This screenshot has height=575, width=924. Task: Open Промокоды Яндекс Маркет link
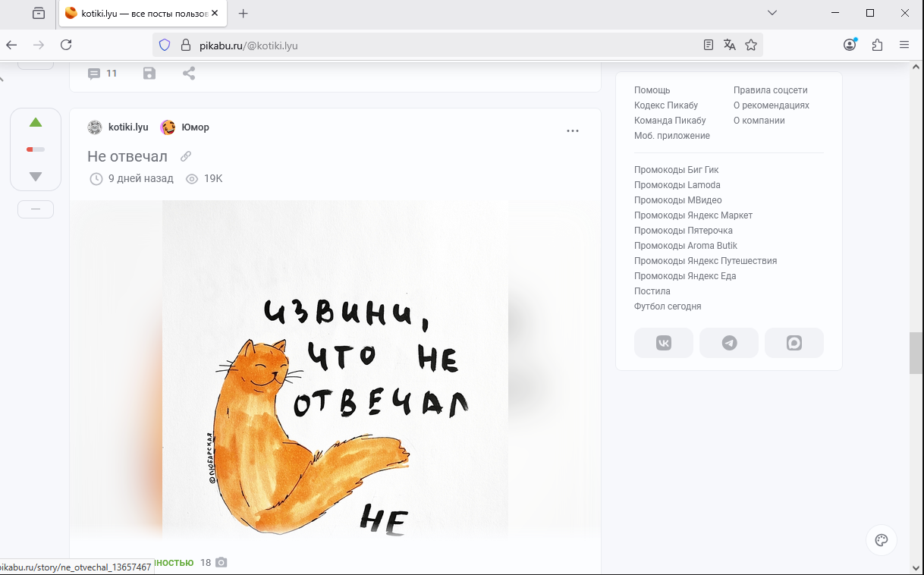(693, 215)
